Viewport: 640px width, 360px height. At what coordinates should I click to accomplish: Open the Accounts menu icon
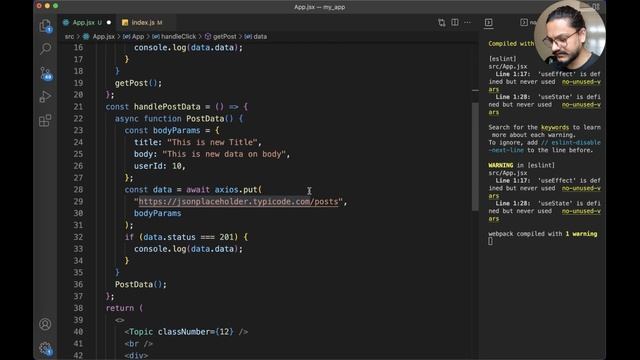(45, 324)
